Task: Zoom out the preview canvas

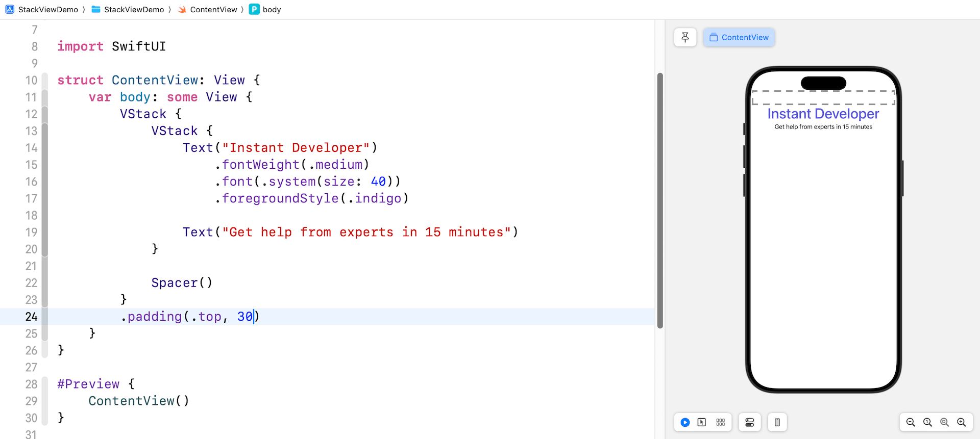Action: (911, 422)
